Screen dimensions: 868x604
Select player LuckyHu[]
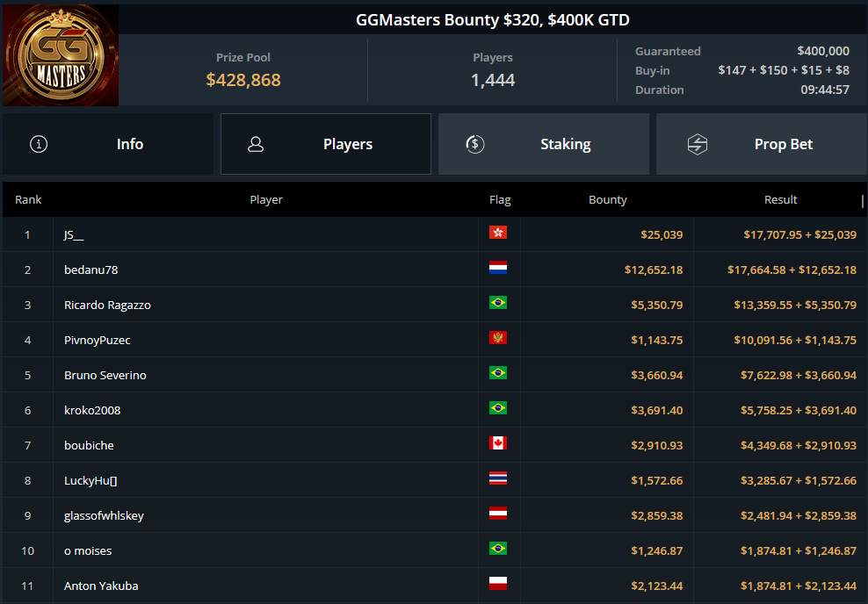coord(90,481)
